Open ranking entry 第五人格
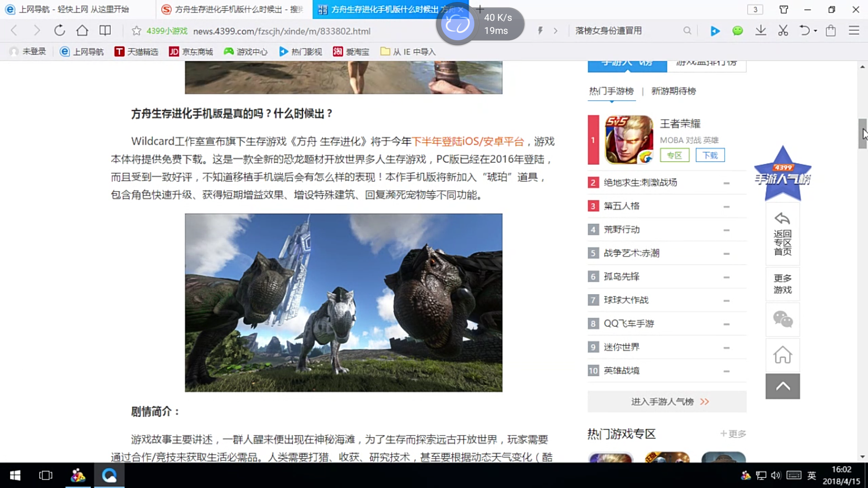The image size is (868, 488). [622, 206]
